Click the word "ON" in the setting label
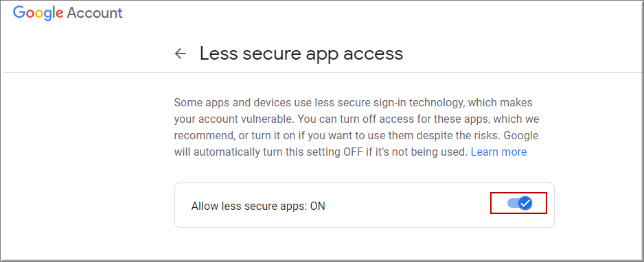The image size is (644, 262). [x=317, y=206]
